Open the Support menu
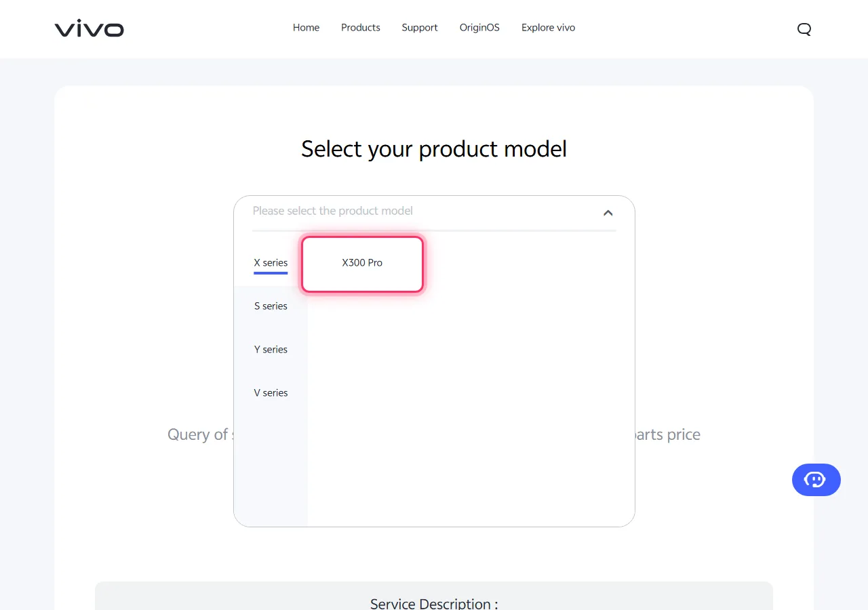Viewport: 868px width, 610px height. tap(420, 28)
